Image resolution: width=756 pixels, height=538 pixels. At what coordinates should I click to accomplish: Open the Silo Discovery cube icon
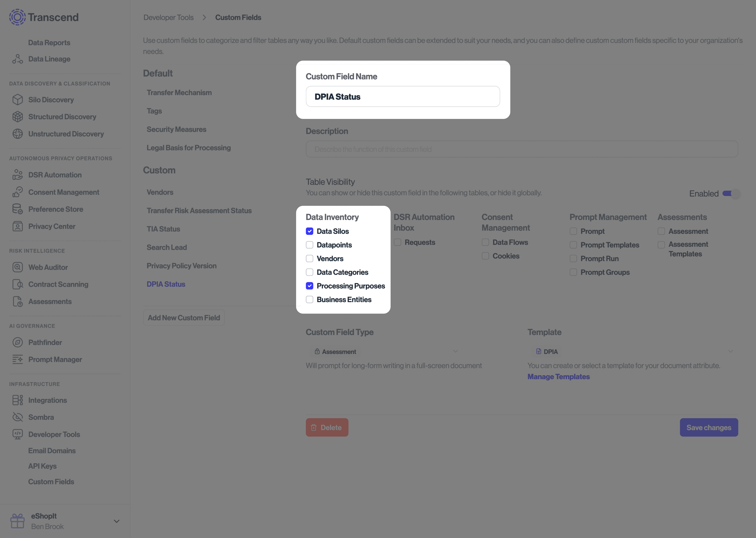tap(18, 100)
